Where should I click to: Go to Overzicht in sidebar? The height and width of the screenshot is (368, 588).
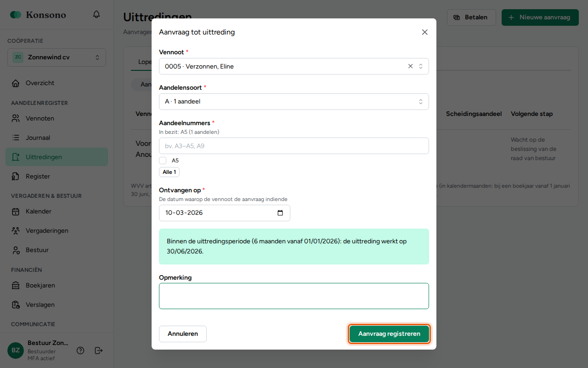tap(57, 83)
